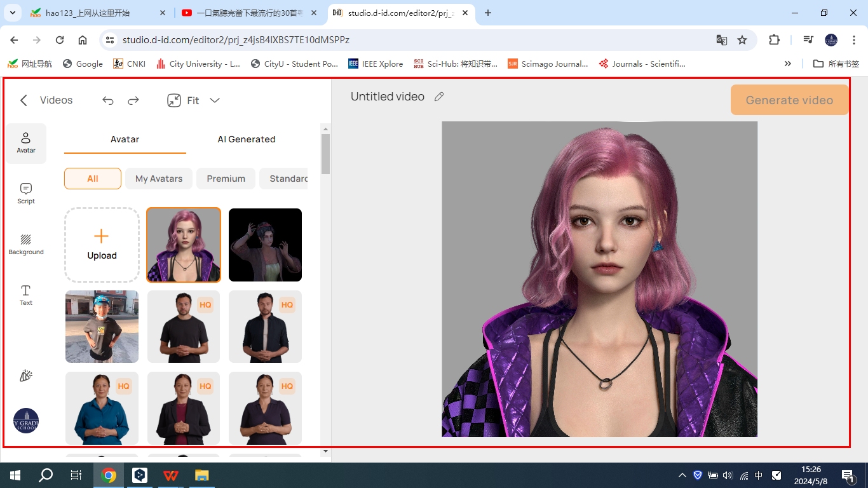868x488 pixels.
Task: Click the undo arrow icon
Action: 108,100
